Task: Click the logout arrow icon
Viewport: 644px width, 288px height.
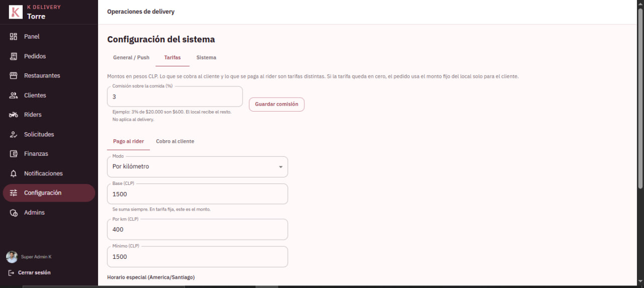Action: (x=11, y=273)
